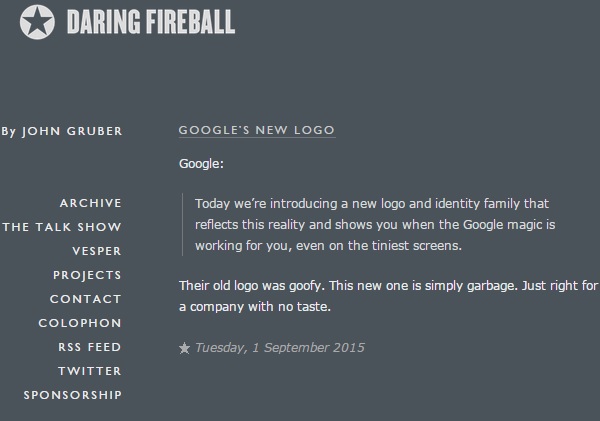Visit the Colophon page

[x=80, y=323]
